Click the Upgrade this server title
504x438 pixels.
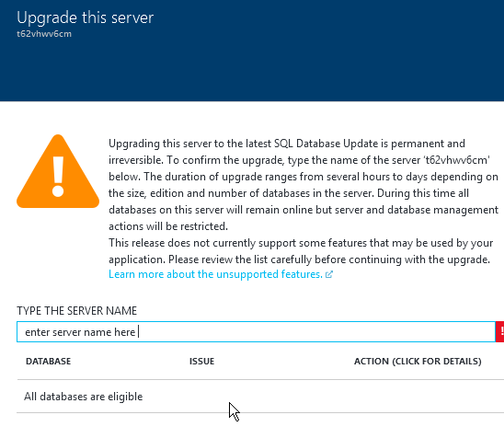(86, 17)
